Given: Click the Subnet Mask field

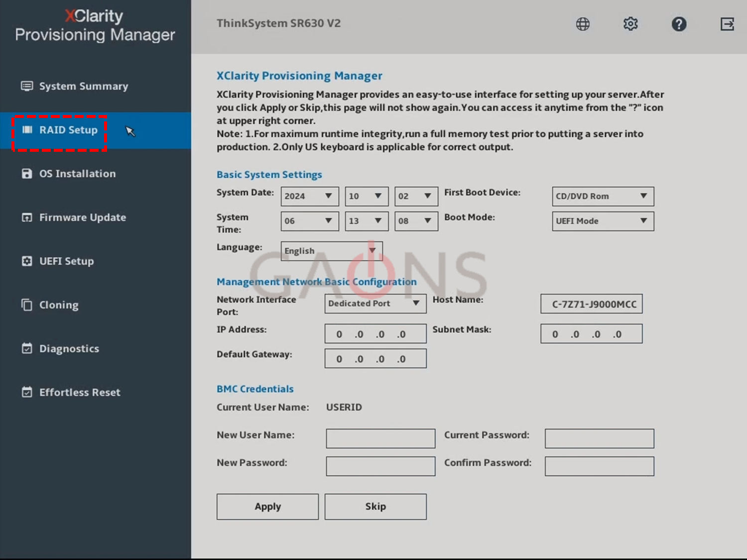Looking at the screenshot, I should pyautogui.click(x=592, y=334).
